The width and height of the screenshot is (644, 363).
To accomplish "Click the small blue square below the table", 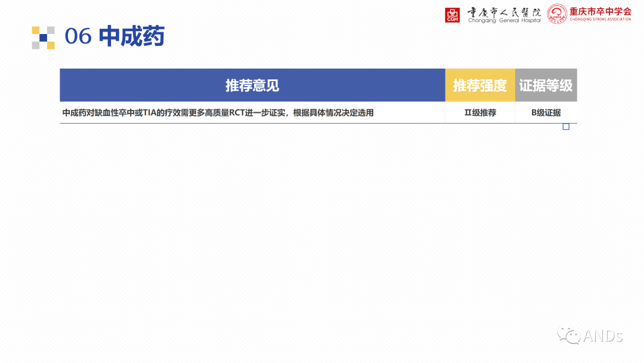I will pos(566,127).
